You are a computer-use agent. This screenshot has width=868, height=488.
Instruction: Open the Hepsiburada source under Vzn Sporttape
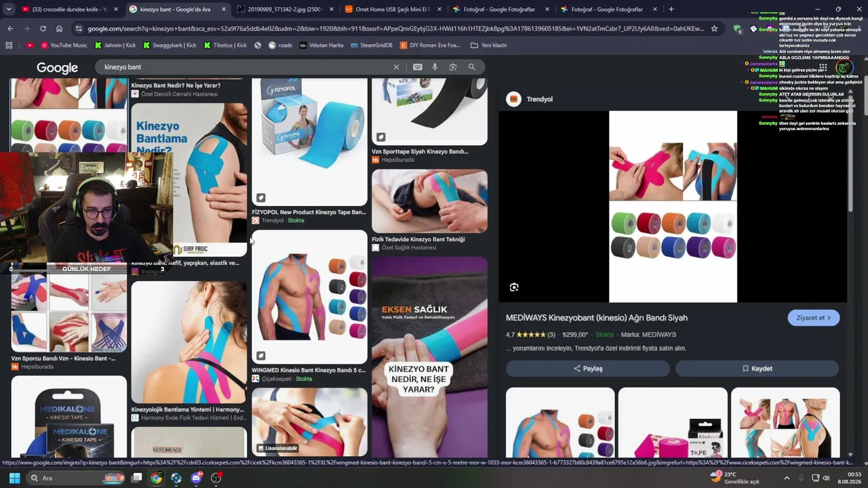click(x=393, y=160)
